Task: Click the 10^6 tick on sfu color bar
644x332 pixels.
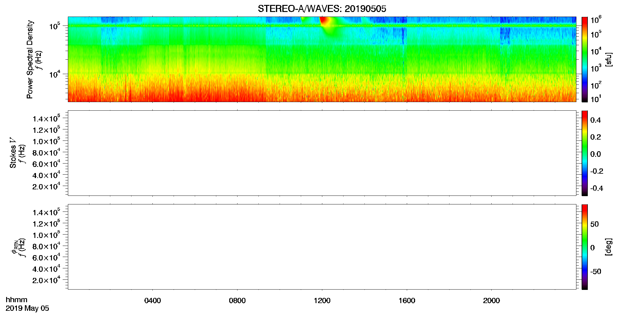Action: coord(595,20)
